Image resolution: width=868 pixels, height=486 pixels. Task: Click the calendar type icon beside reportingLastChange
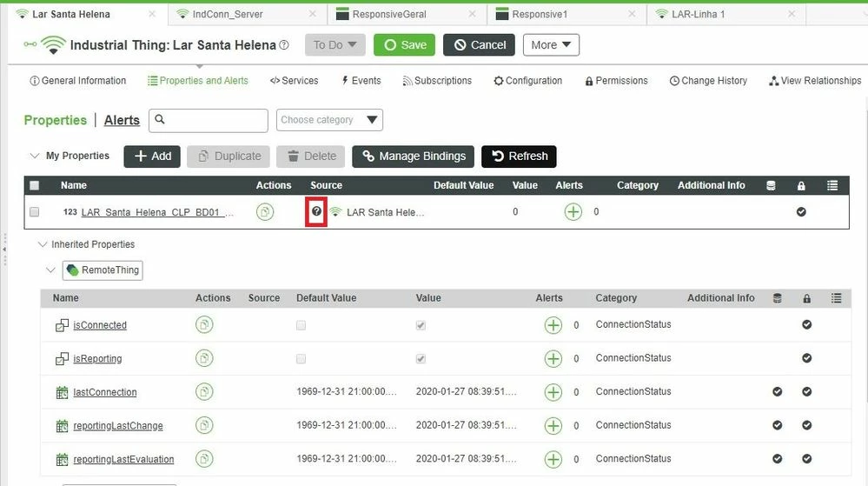(x=62, y=426)
